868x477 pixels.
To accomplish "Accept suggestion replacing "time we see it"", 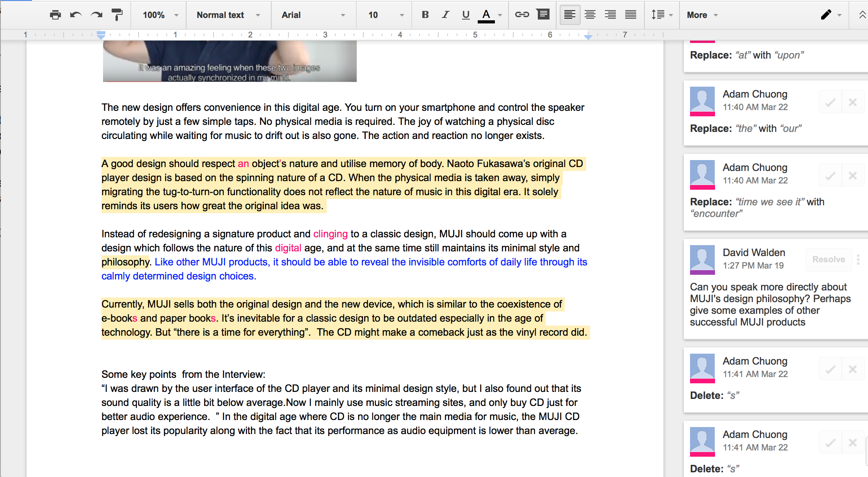I will 830,176.
